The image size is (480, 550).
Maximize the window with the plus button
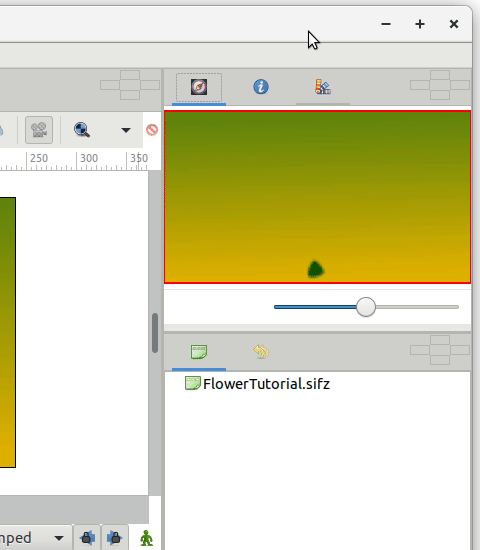(x=420, y=24)
